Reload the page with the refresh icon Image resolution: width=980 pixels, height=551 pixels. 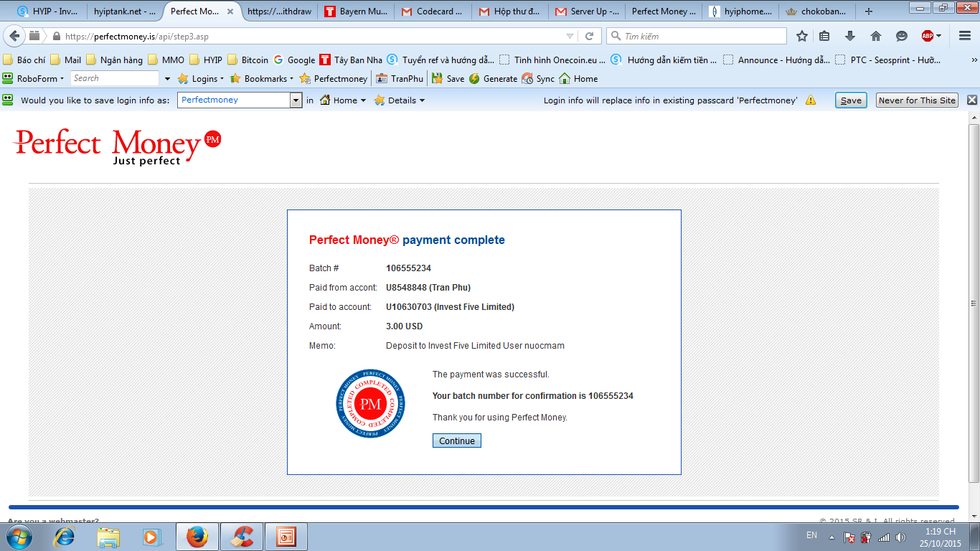click(590, 36)
